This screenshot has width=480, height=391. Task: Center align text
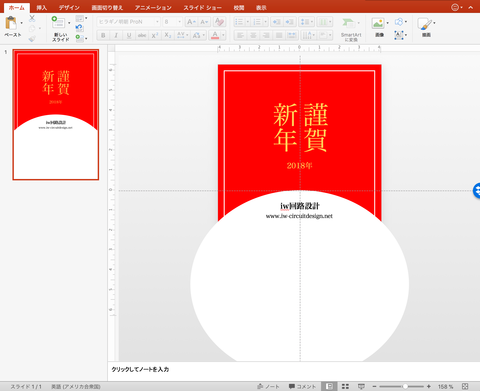pyautogui.click(x=253, y=35)
